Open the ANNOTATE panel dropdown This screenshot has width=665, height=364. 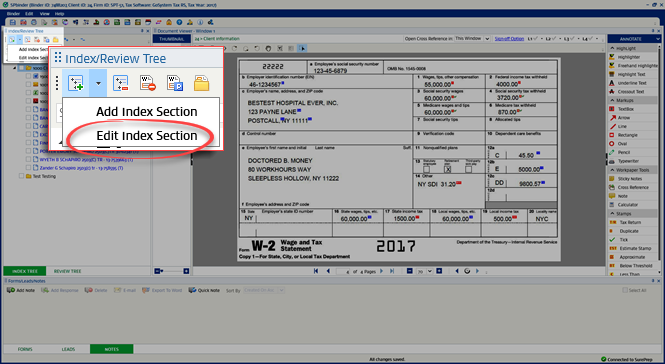point(658,39)
